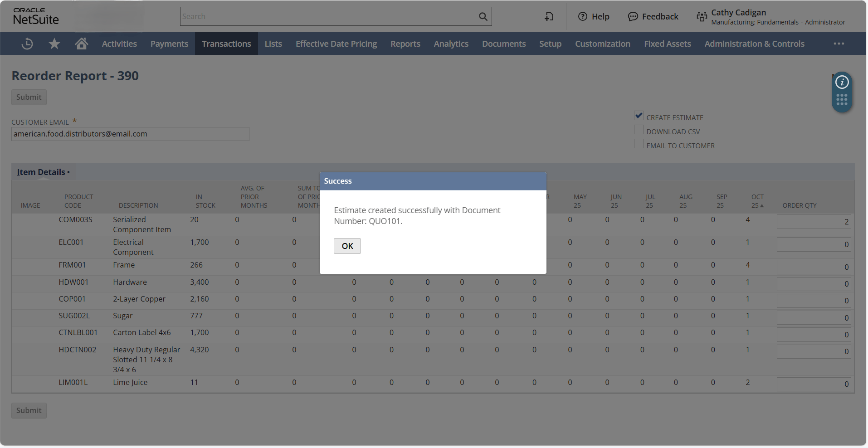
Task: Click the Recent Records clock icon
Action: [27, 44]
